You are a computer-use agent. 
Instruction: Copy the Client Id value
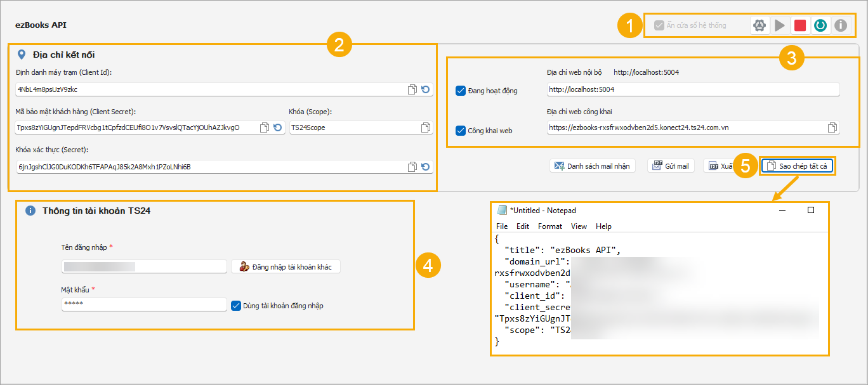(x=412, y=89)
